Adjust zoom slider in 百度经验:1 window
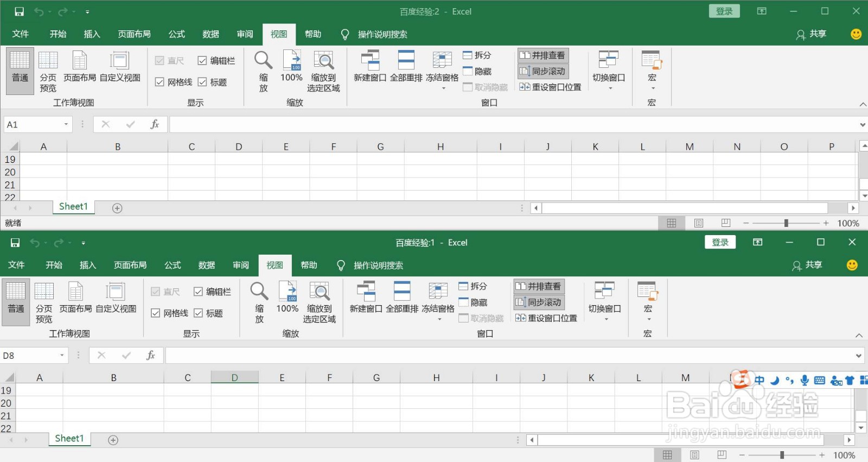Viewport: 868px width, 462px height. click(782, 455)
